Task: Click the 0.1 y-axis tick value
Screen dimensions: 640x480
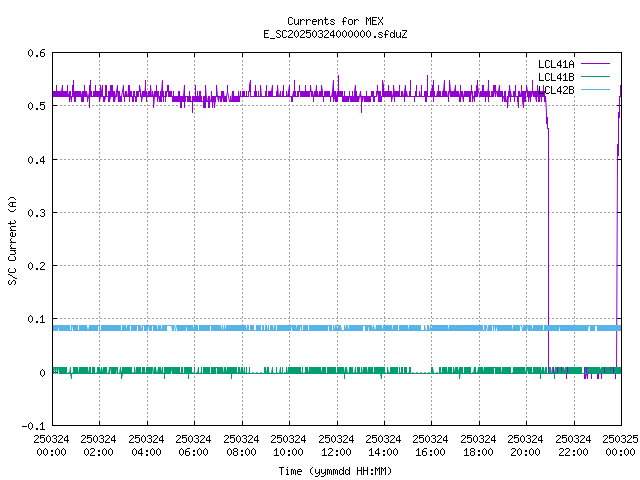Action: 36,319
